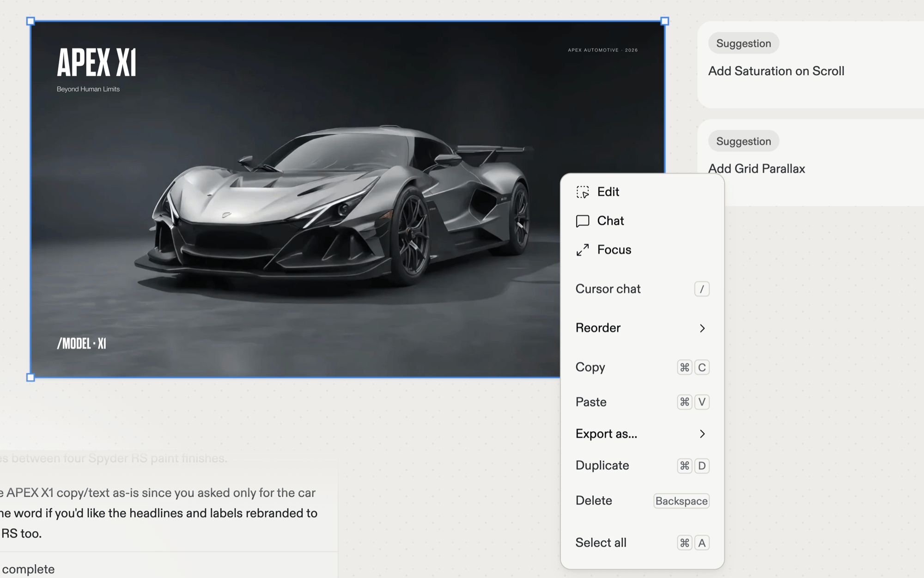Select Duplicate in context menu
Screen dimensions: 924x578
tap(642, 466)
